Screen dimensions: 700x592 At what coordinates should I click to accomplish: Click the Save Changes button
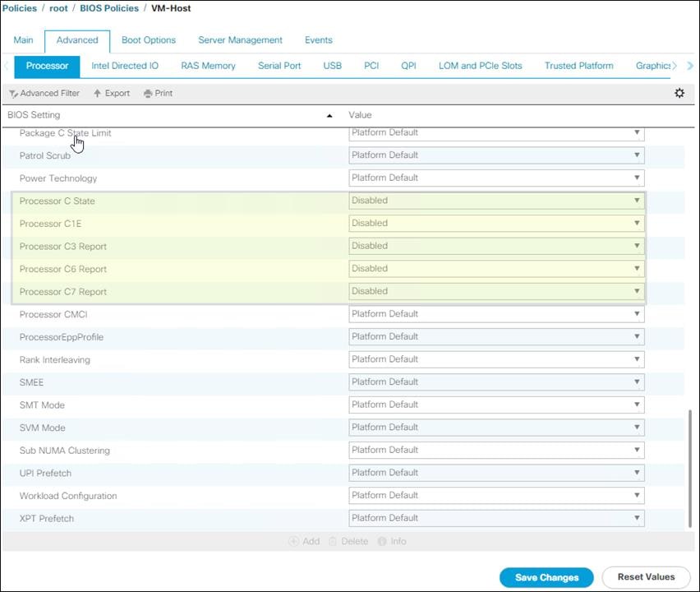tap(546, 577)
